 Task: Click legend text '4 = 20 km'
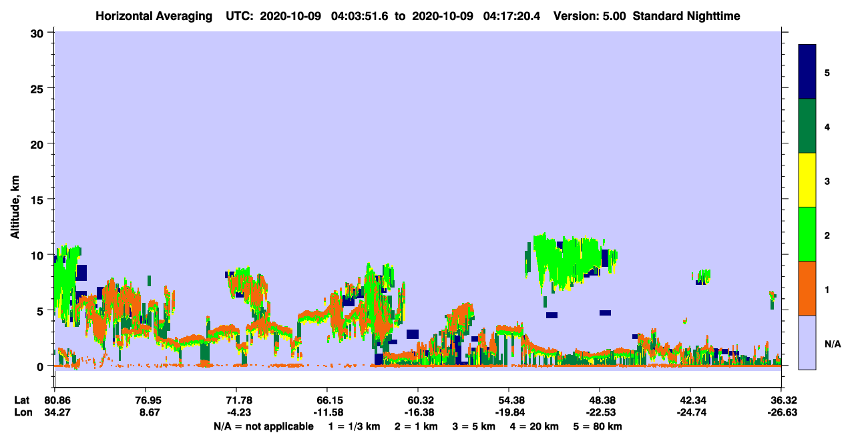(x=535, y=426)
